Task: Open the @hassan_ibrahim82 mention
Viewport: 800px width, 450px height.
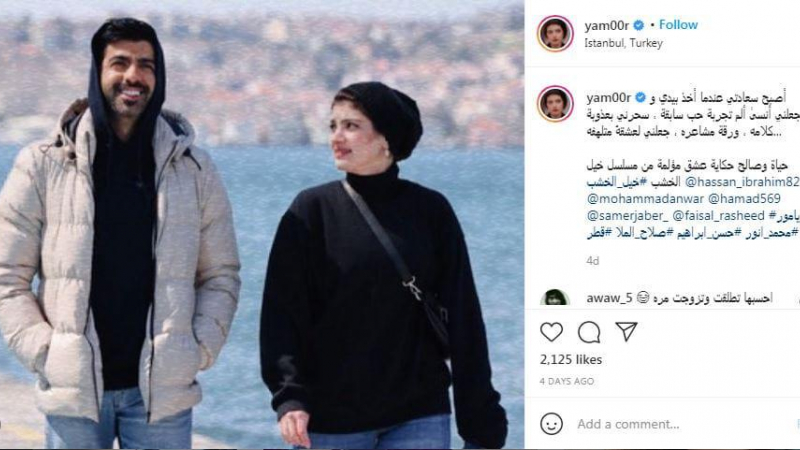Action: [742, 182]
